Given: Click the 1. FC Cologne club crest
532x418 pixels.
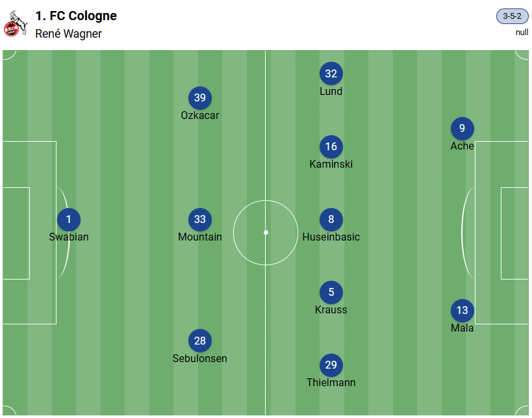Looking at the screenshot, I should point(15,24).
